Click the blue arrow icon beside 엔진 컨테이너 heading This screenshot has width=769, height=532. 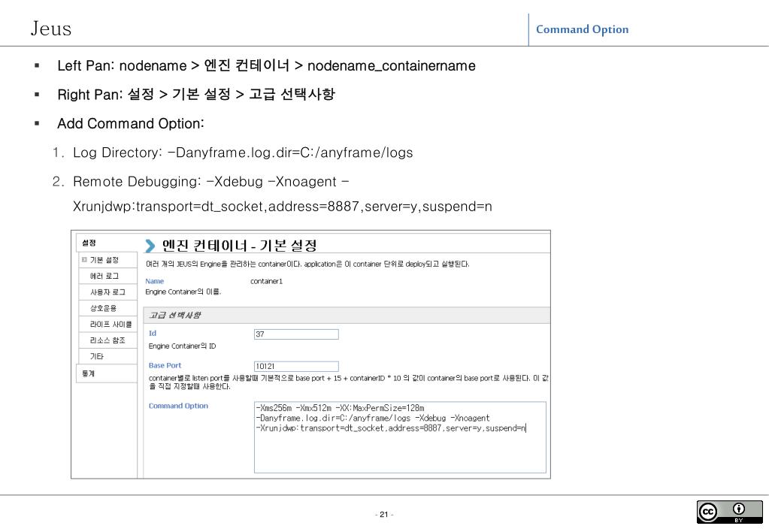[x=150, y=245]
